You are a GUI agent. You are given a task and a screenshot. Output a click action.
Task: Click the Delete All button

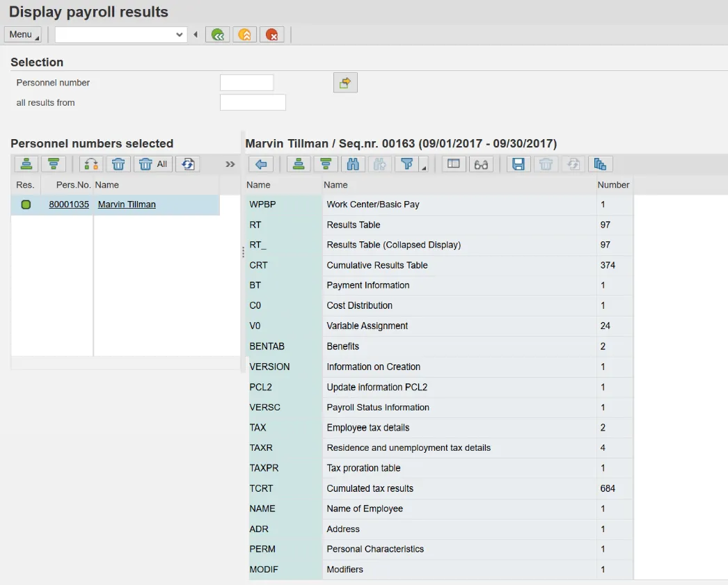tap(154, 164)
